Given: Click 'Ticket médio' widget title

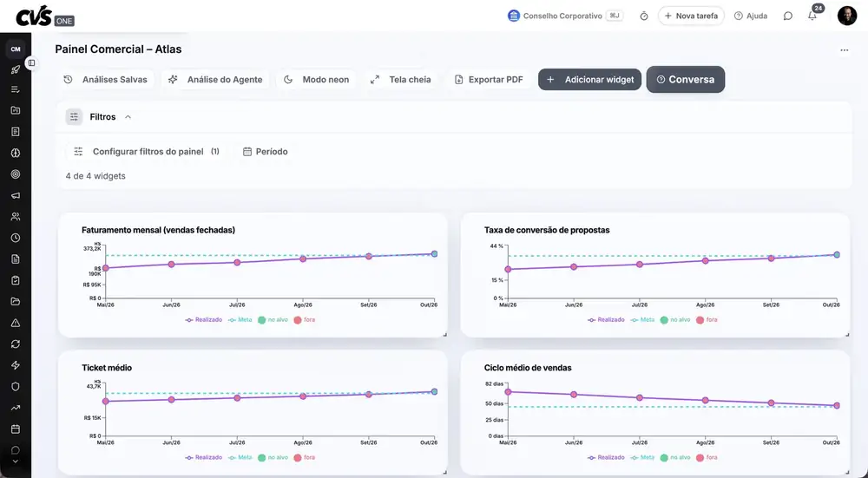Looking at the screenshot, I should pyautogui.click(x=107, y=368).
